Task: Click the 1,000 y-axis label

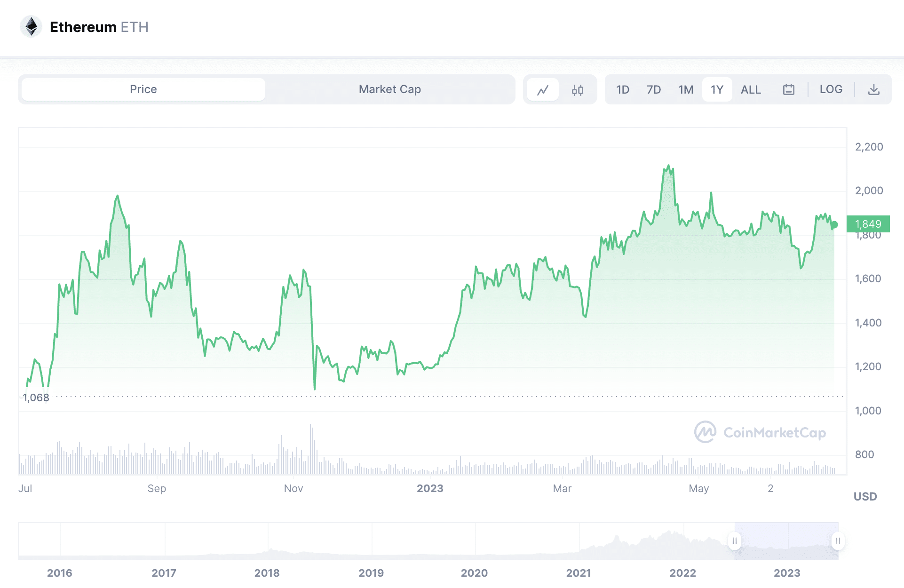Action: 868,411
